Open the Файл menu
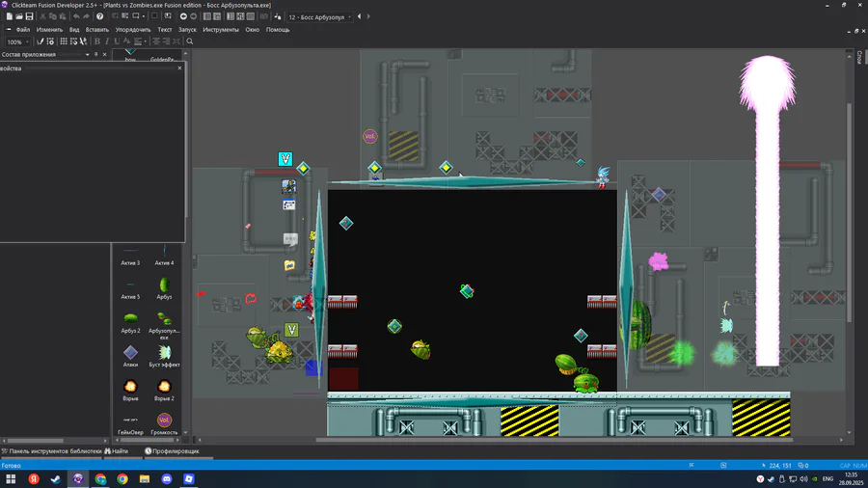The width and height of the screenshot is (868, 488). point(23,30)
